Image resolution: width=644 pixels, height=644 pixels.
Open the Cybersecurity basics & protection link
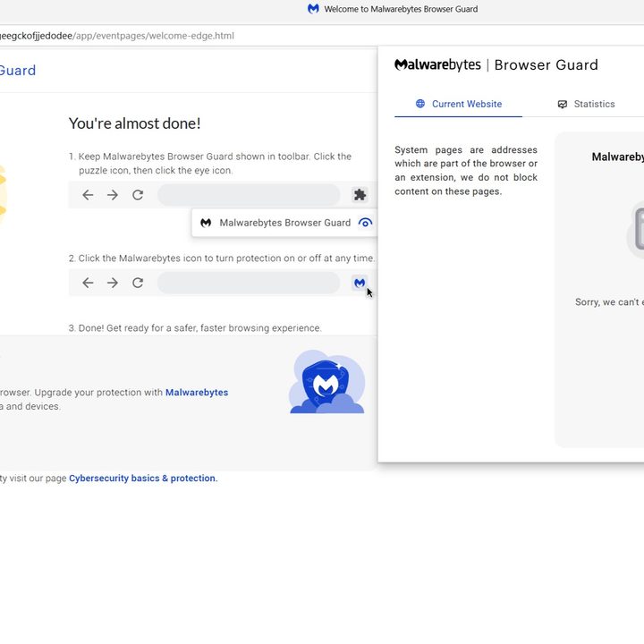coord(142,478)
